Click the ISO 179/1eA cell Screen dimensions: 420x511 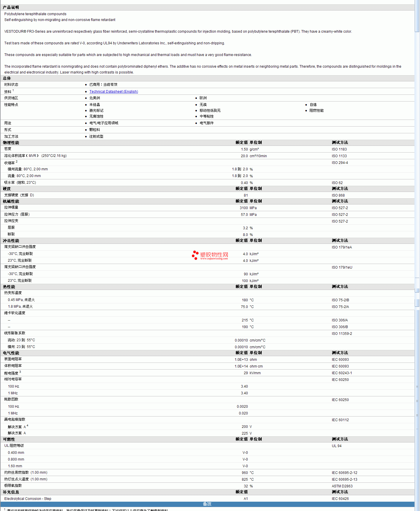342,247
